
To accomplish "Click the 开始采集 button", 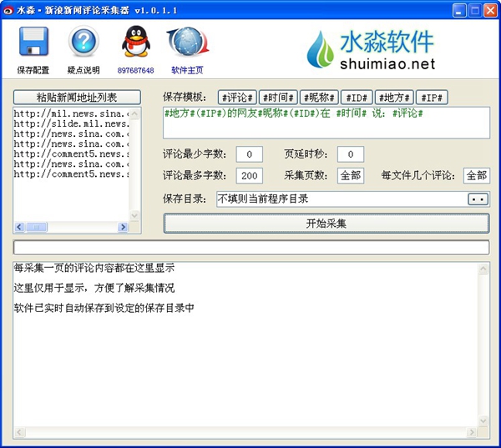I will pyautogui.click(x=326, y=224).
